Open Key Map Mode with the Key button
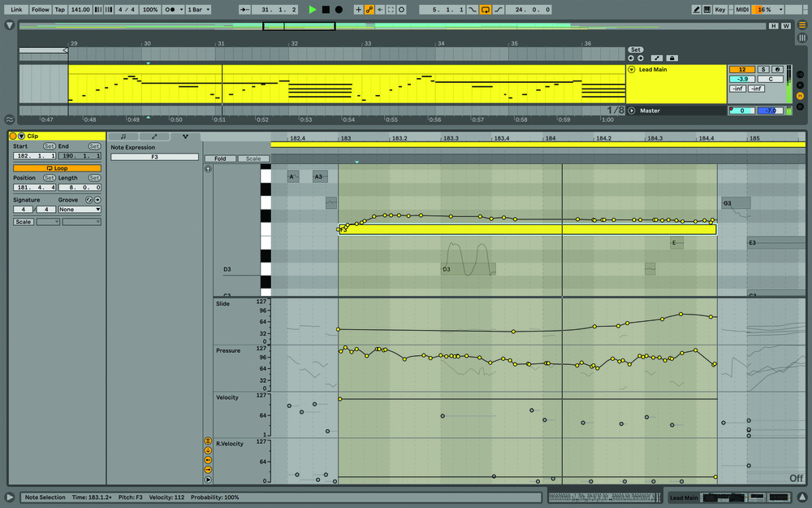The width and height of the screenshot is (812, 508). (x=719, y=9)
